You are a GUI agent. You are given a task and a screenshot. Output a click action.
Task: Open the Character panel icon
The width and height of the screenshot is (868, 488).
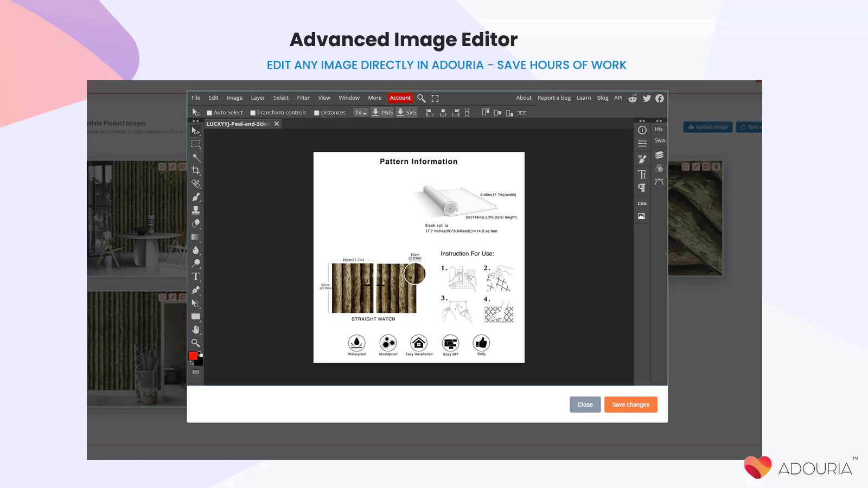[642, 174]
